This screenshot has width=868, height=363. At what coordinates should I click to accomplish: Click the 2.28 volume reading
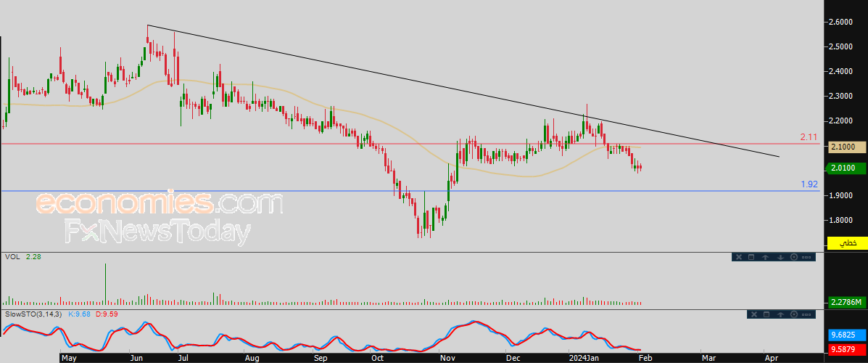pos(34,256)
